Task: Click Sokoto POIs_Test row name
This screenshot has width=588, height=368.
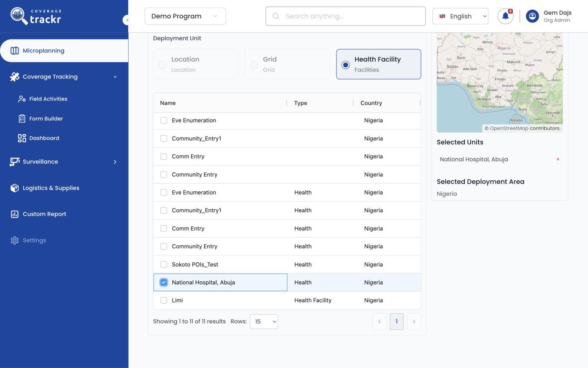Action: (x=195, y=265)
